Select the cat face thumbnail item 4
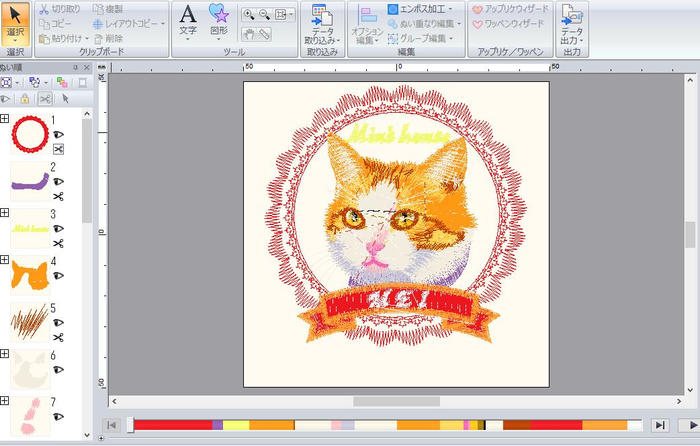 coord(30,273)
